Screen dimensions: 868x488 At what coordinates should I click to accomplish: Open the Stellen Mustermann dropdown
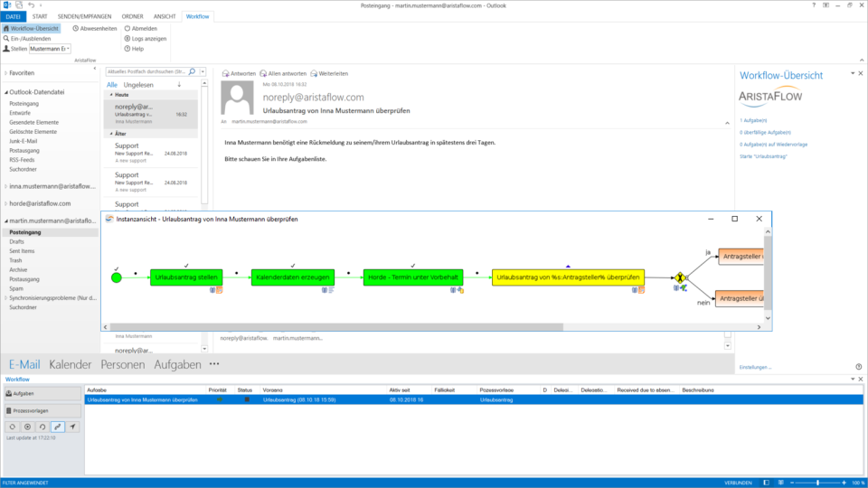click(x=68, y=49)
